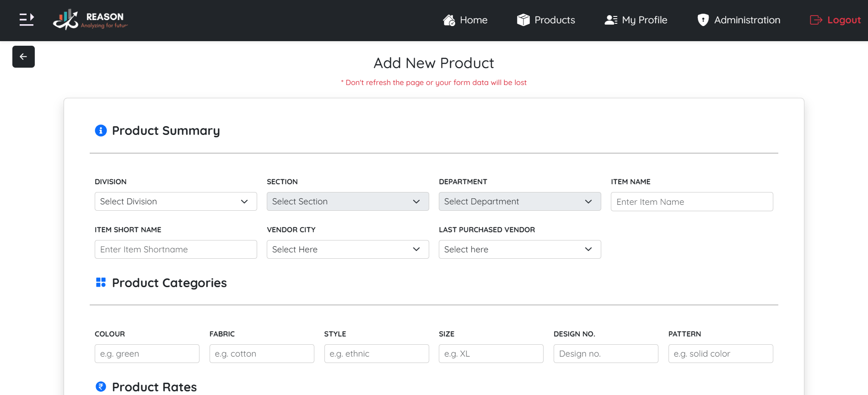Select the Design No. text field
The height and width of the screenshot is (395, 868).
pos(606,354)
